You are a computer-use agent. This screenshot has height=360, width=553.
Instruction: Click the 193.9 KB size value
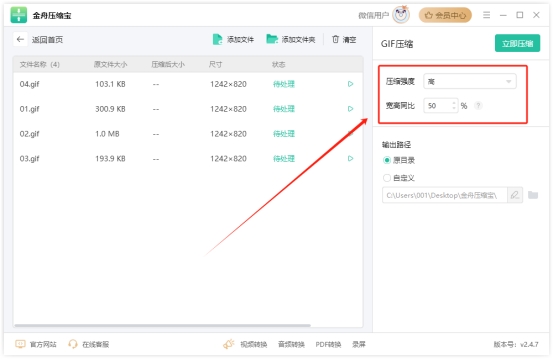coord(110,159)
